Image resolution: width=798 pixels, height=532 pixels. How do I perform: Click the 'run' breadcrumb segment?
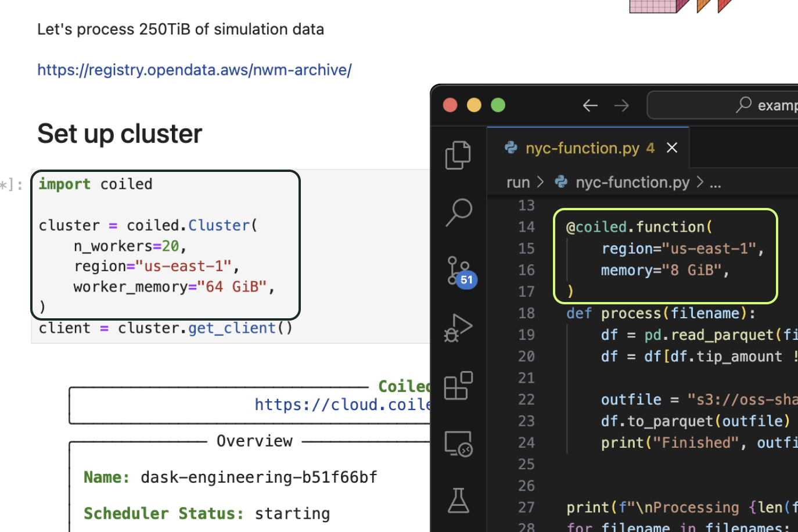click(518, 182)
